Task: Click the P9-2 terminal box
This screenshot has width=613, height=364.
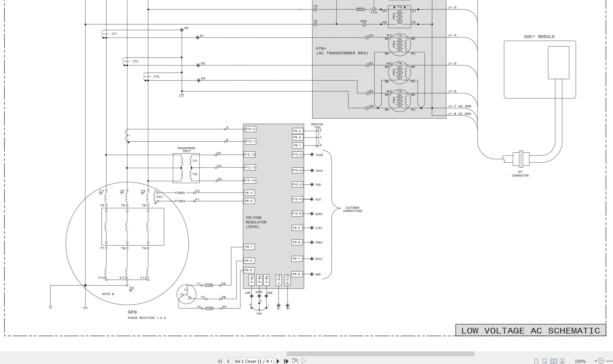Action: pyautogui.click(x=297, y=131)
